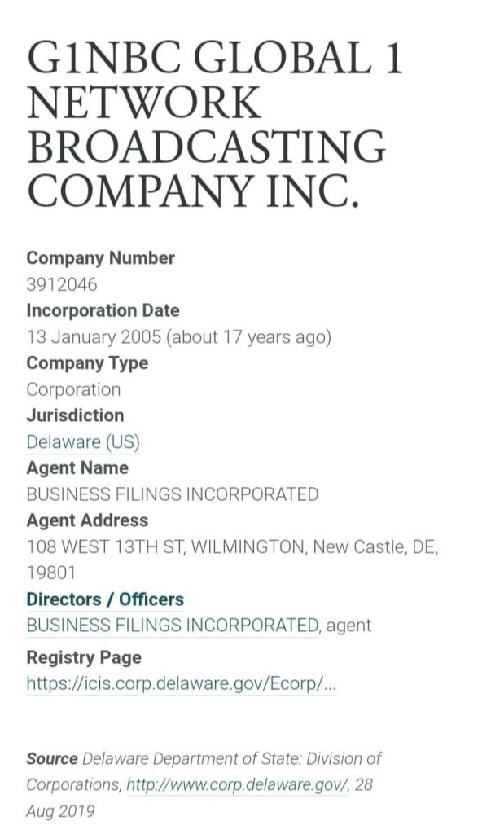Click the Jurisdiction label
Viewport: 504px width, 834px height.
(75, 415)
